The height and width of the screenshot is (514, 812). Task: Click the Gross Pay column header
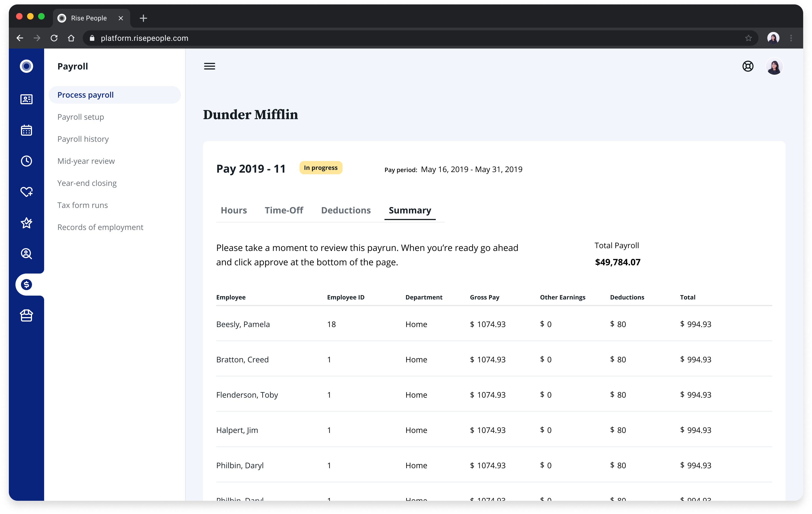484,297
